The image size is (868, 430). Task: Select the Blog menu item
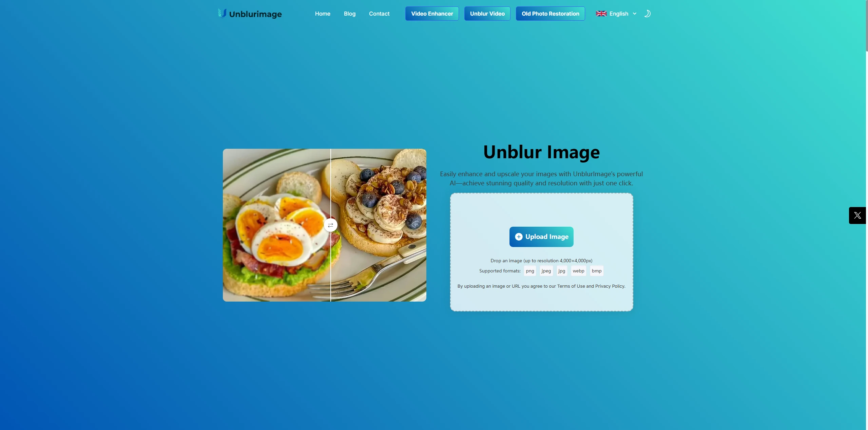tap(350, 13)
